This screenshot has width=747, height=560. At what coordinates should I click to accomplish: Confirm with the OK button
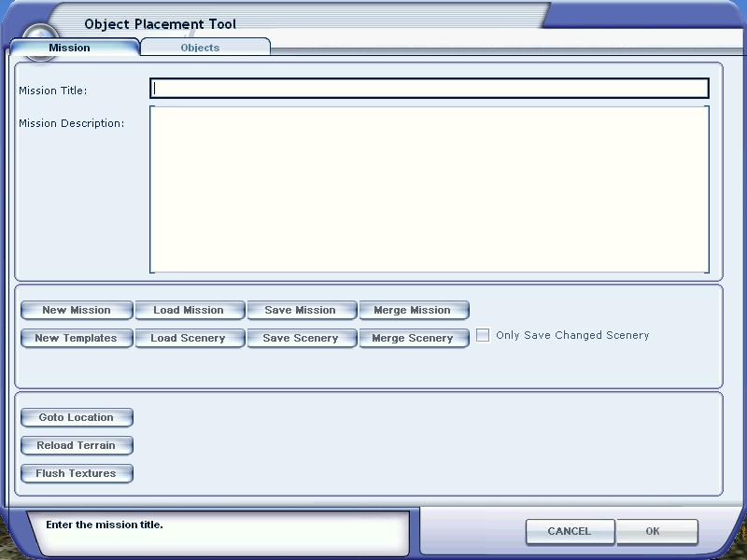[656, 531]
